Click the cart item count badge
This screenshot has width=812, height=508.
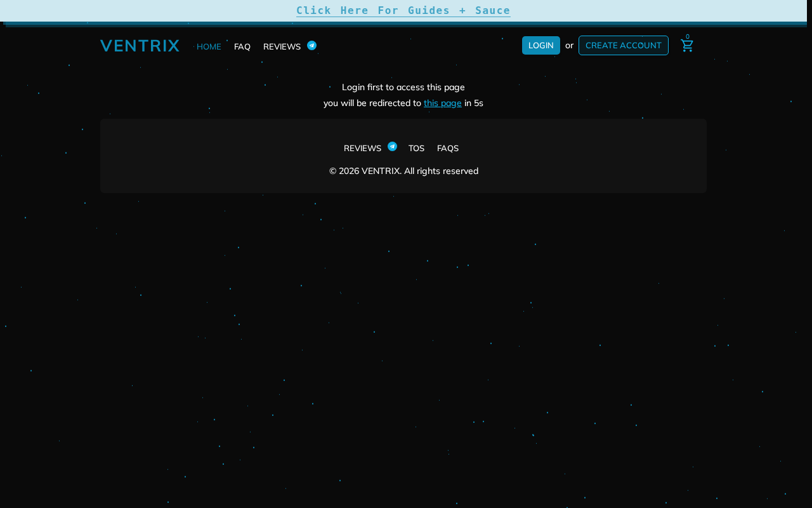[x=688, y=36]
